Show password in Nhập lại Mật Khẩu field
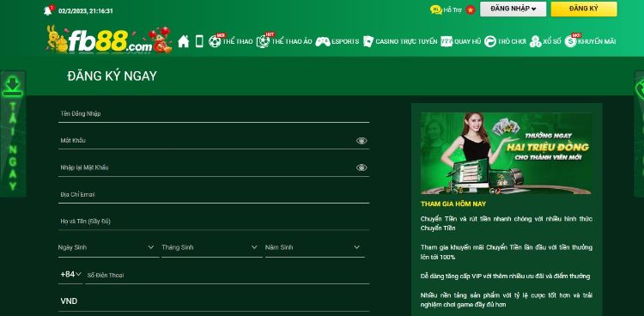644x316 pixels. point(361,167)
